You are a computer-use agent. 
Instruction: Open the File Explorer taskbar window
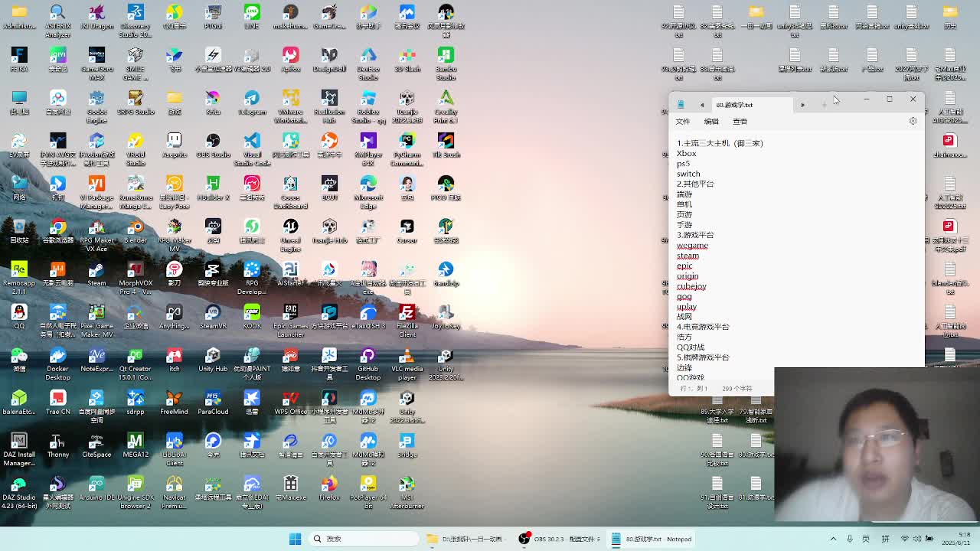pos(465,539)
